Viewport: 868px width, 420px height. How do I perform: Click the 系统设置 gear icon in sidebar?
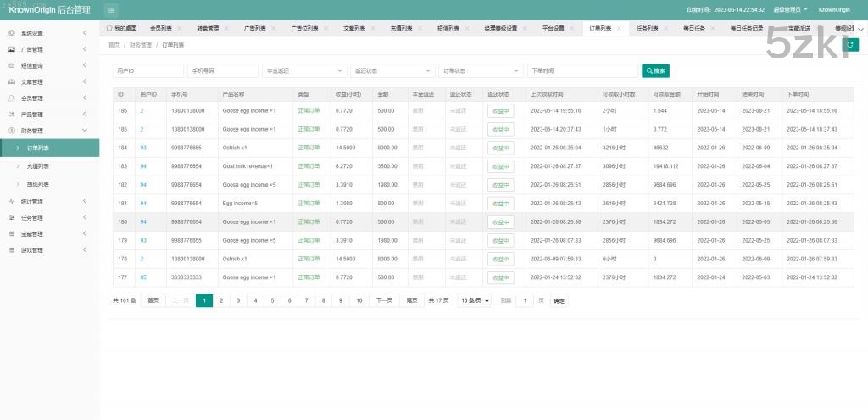pos(11,33)
